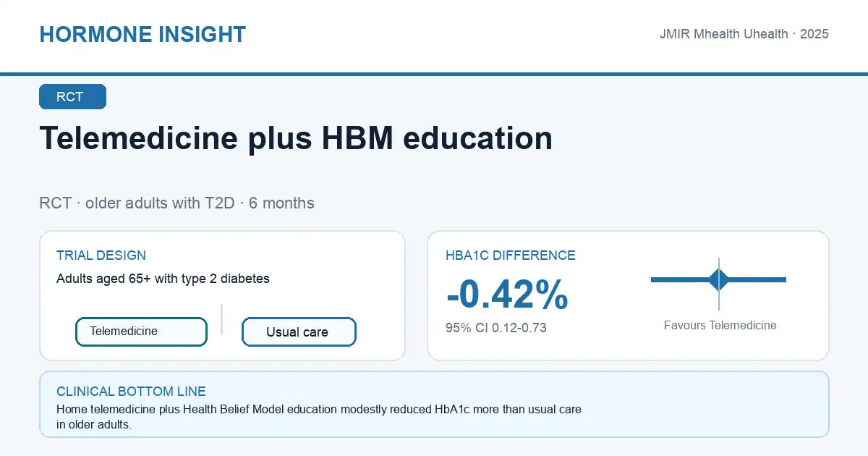The width and height of the screenshot is (868, 456).
Task: Click the Adults aged 65+ description text
Action: [163, 279]
